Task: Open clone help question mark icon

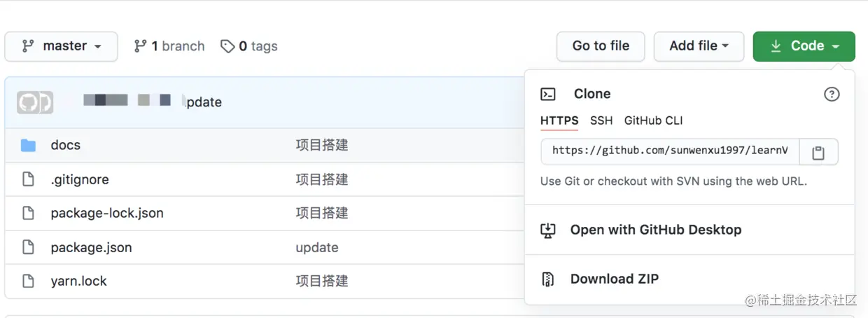Action: [832, 95]
